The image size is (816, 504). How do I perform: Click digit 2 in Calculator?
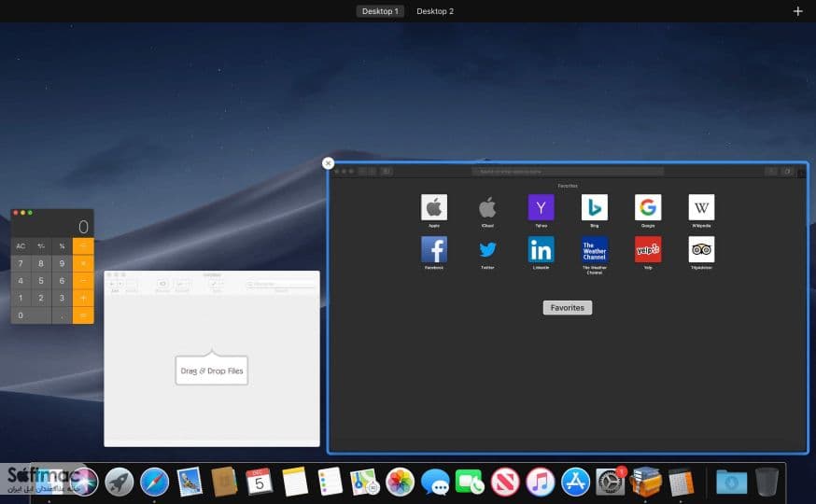41,298
